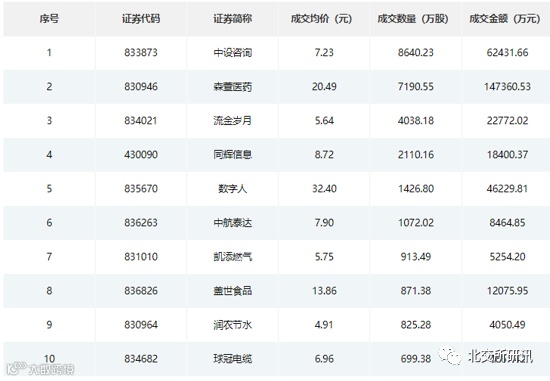The width and height of the screenshot is (550, 381).
Task: Click average price 8.72
Action: (324, 155)
